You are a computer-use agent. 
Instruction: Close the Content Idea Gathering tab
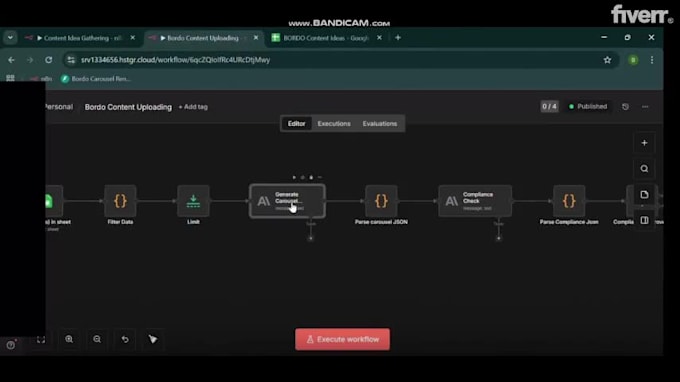[x=133, y=38]
